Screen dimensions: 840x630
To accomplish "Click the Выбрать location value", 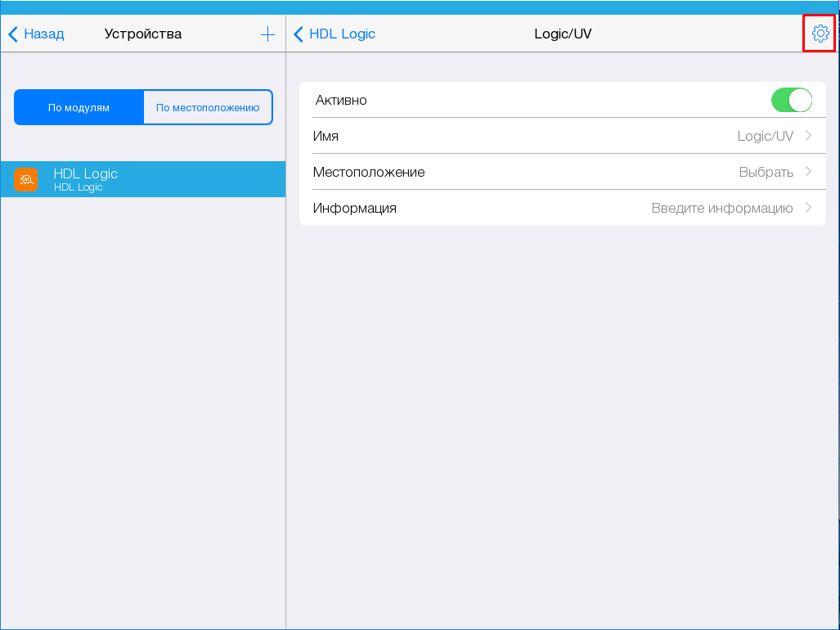I will pyautogui.click(x=766, y=172).
